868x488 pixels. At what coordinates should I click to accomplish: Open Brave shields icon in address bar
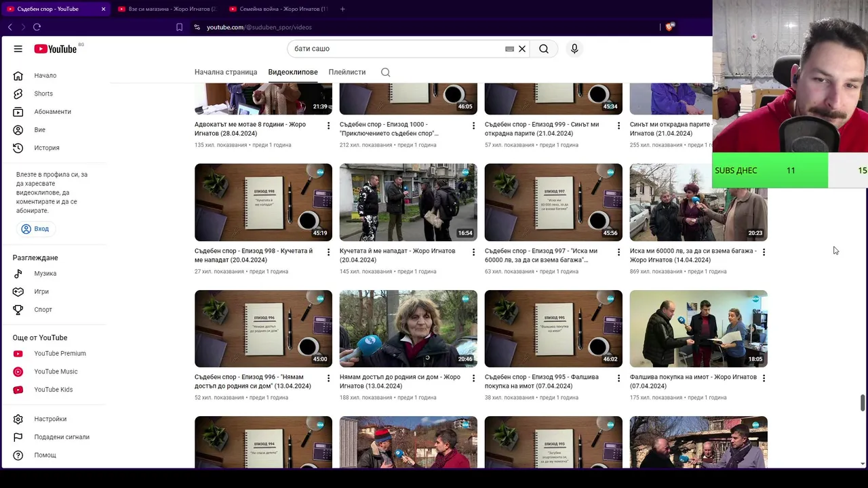[x=669, y=27]
